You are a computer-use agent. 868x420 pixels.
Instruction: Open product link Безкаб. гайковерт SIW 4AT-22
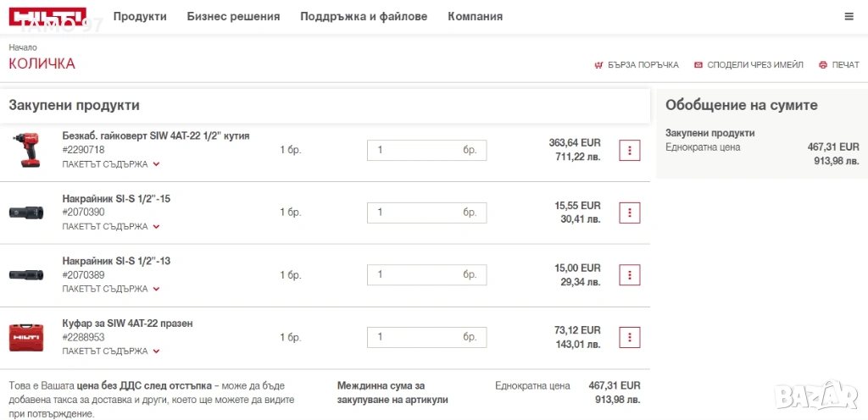(156, 135)
